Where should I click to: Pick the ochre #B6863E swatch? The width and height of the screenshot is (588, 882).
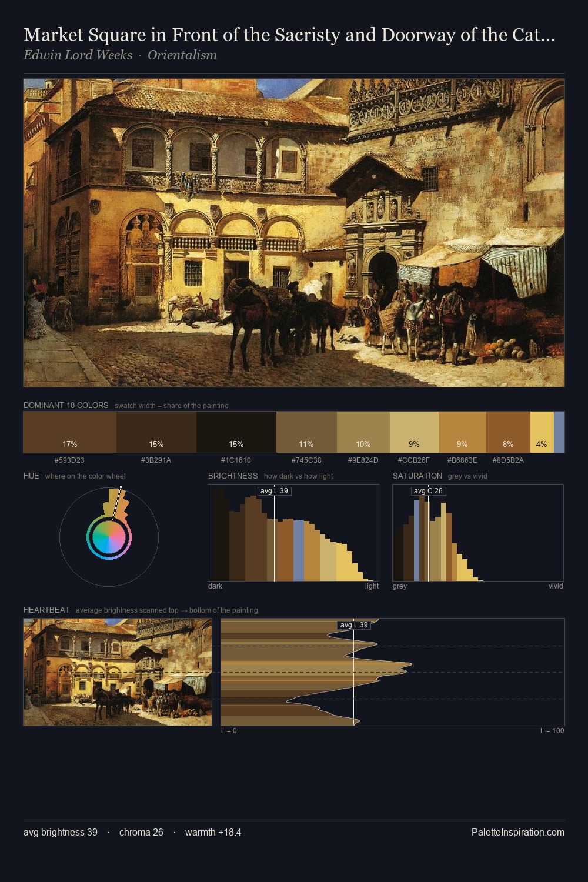tap(462, 432)
